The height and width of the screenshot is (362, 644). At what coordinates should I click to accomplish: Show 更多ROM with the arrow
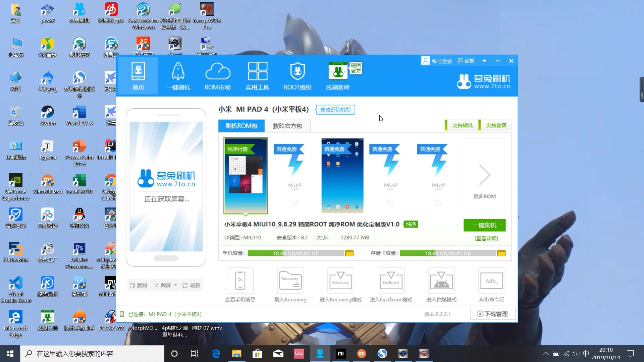click(484, 175)
